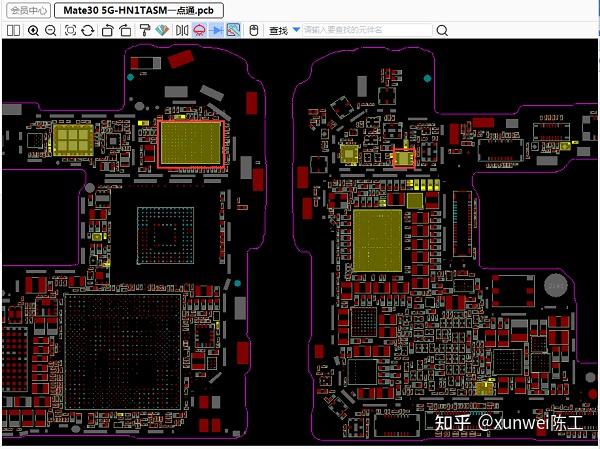Select the grey round pad at the right board's edge
600x449 pixels.
tap(556, 286)
